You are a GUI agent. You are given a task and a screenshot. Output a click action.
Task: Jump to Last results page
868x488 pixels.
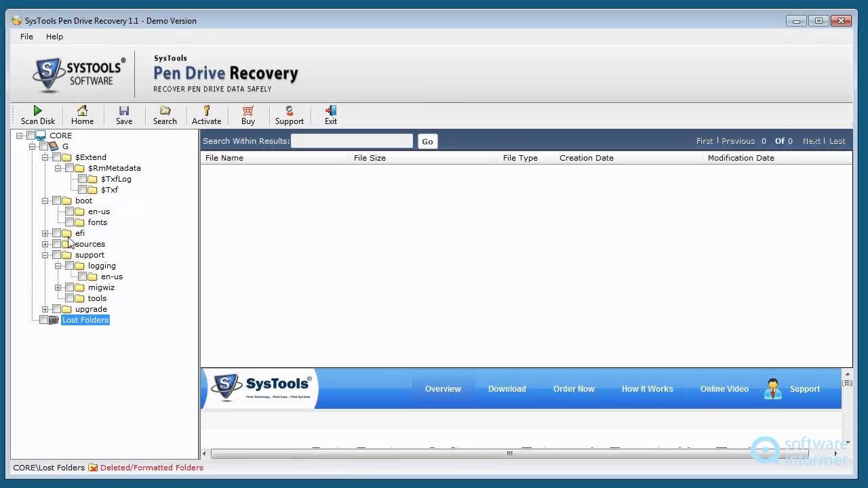coord(837,141)
